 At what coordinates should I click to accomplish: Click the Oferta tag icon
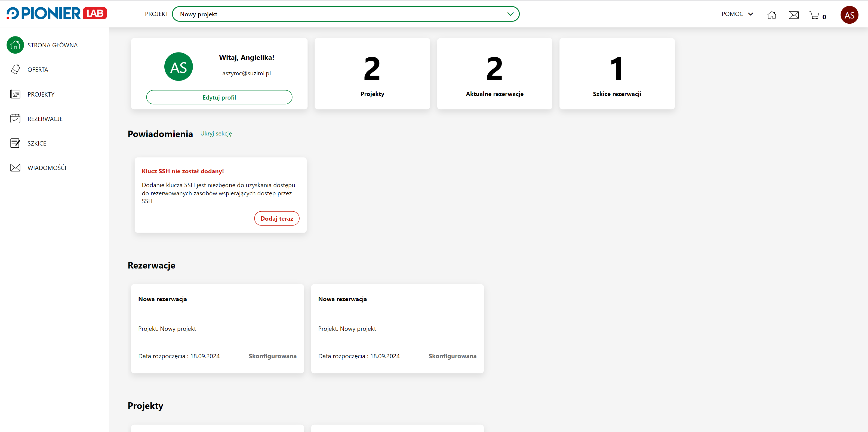(x=15, y=69)
